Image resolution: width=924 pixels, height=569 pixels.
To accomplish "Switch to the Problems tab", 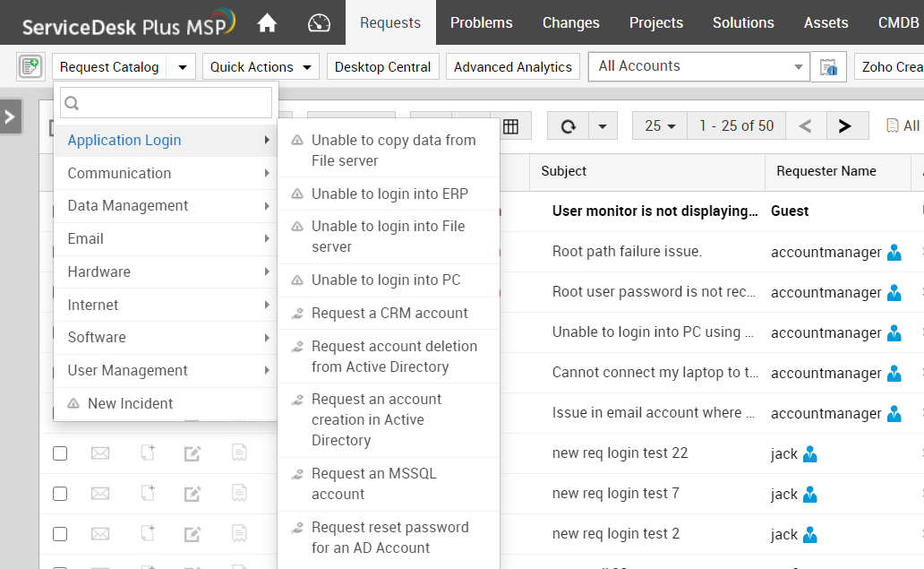I will (x=481, y=22).
